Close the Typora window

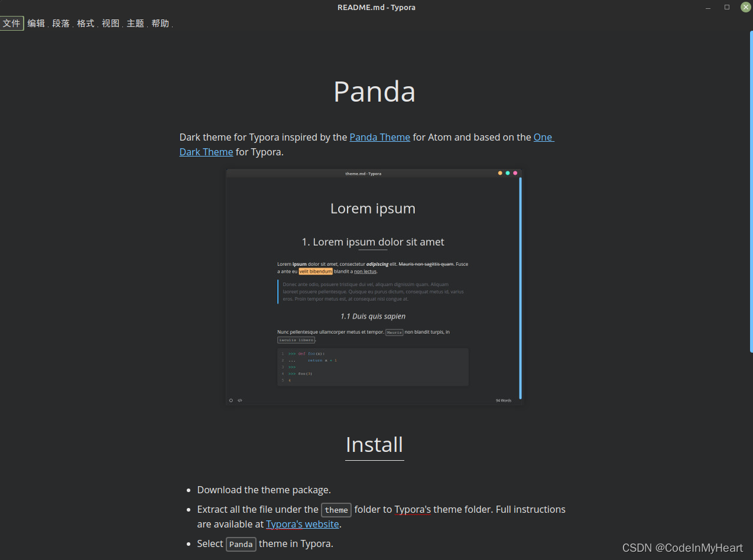coord(746,7)
